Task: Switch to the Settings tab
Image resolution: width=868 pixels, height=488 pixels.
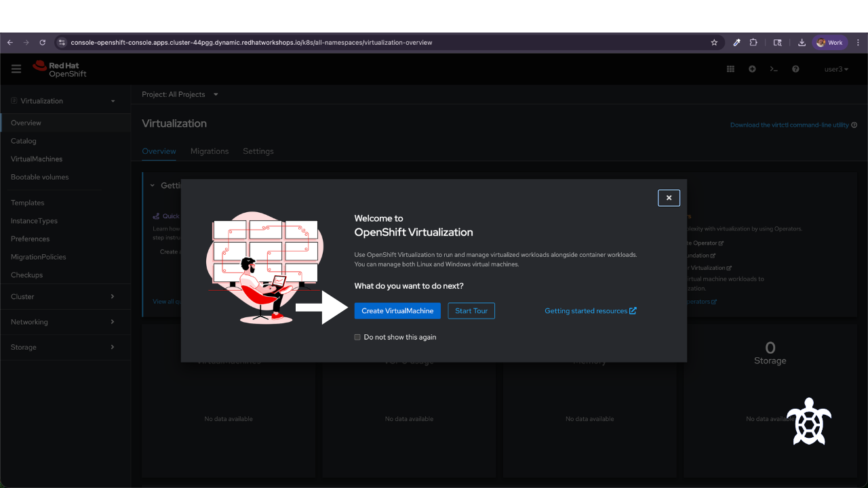Action: pyautogui.click(x=258, y=151)
